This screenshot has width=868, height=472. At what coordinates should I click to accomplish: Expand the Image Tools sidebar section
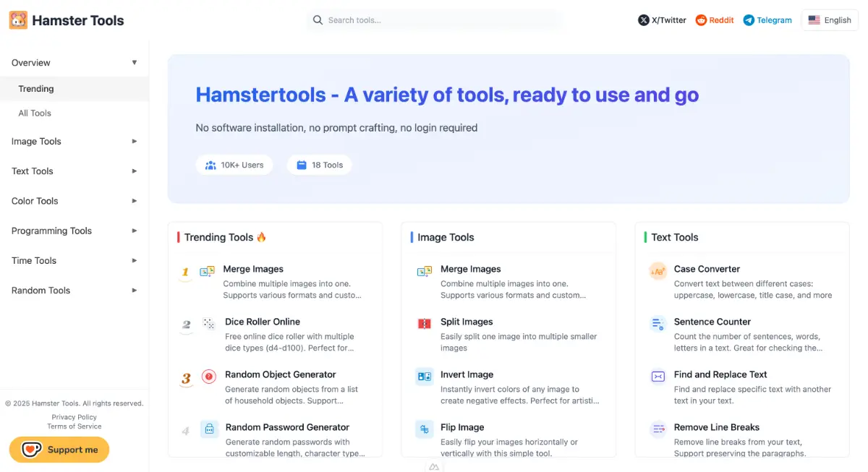(72, 141)
